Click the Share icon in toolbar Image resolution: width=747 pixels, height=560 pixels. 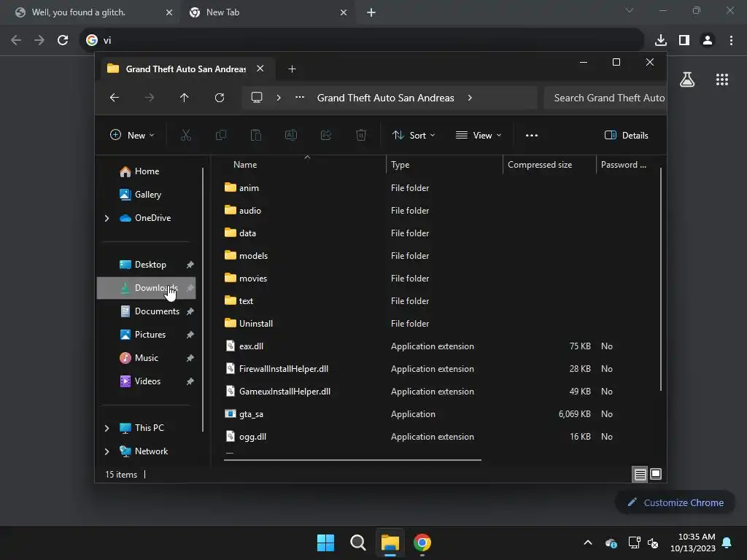326,135
